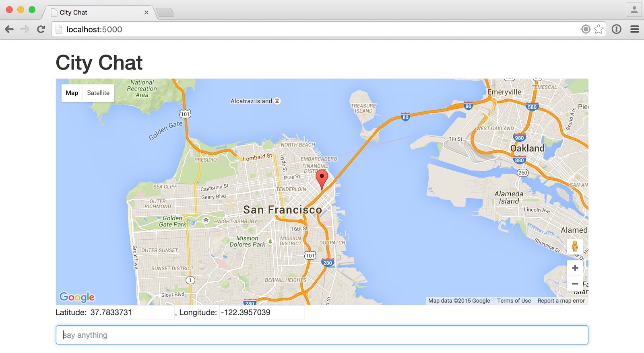Focus the Longitude input field
The width and height of the screenshot is (644, 353).
click(x=262, y=312)
